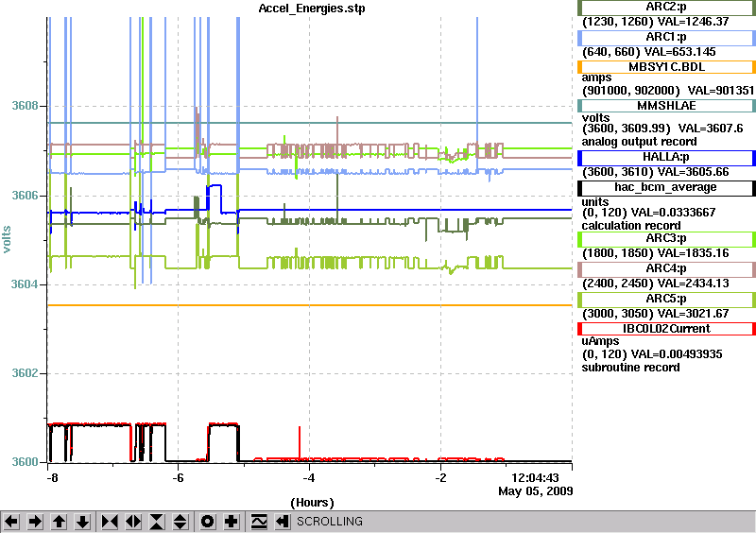Click the 'May 05, 2009' date label
The height and width of the screenshot is (533, 756).
pos(536,491)
